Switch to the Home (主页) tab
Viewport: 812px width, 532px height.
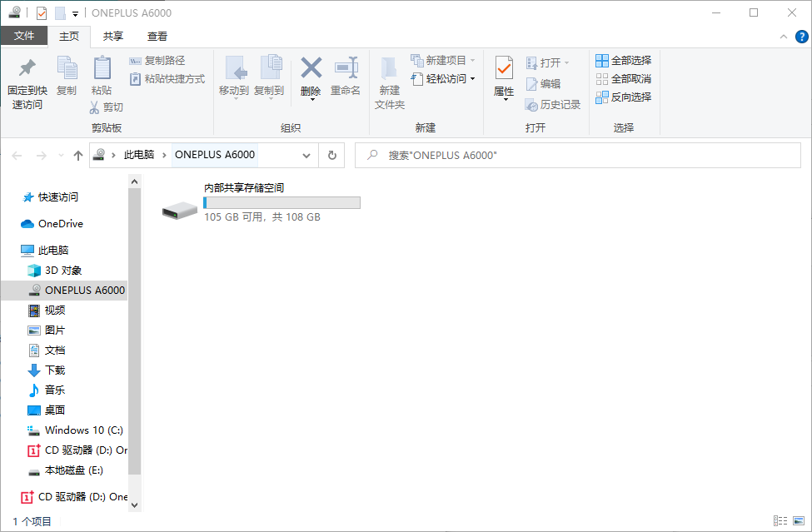[69, 37]
